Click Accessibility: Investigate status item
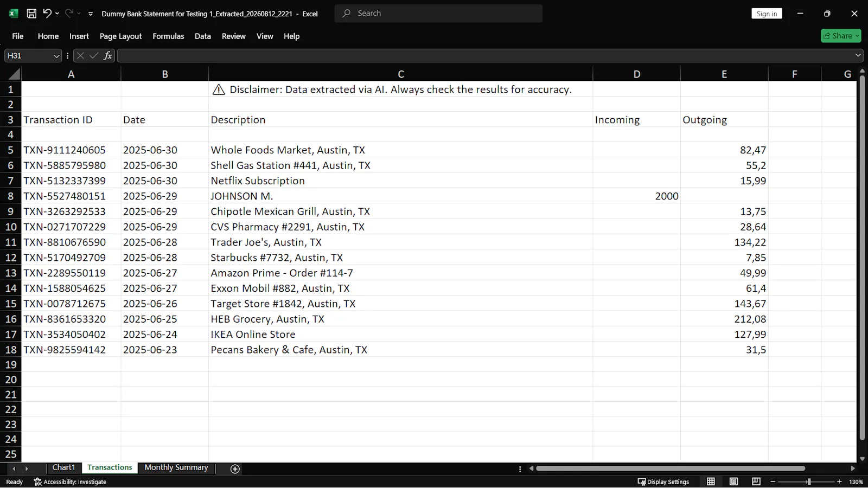The image size is (868, 488). click(x=70, y=481)
